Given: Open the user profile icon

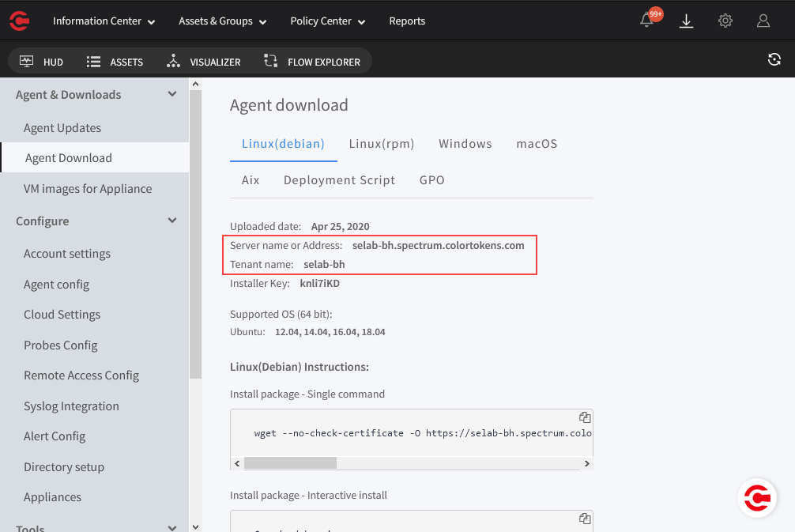Looking at the screenshot, I should pyautogui.click(x=763, y=21).
